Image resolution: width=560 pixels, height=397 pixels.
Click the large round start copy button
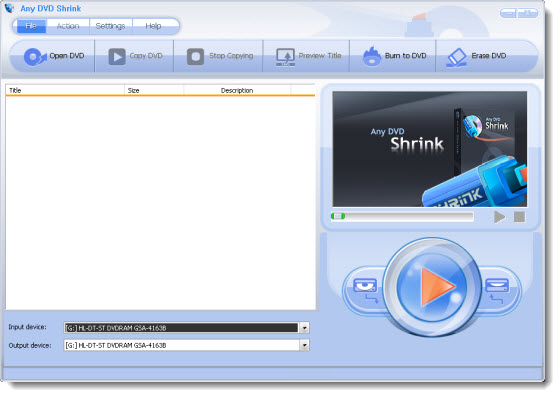[x=432, y=286]
